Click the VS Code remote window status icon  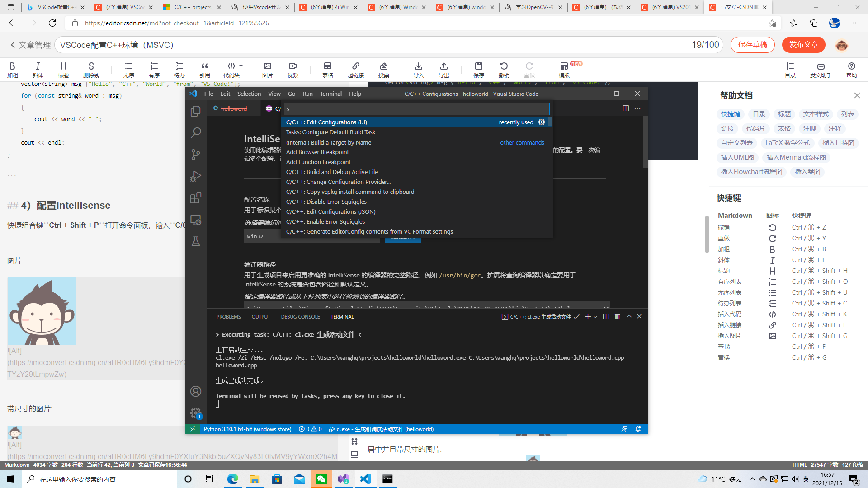click(193, 429)
